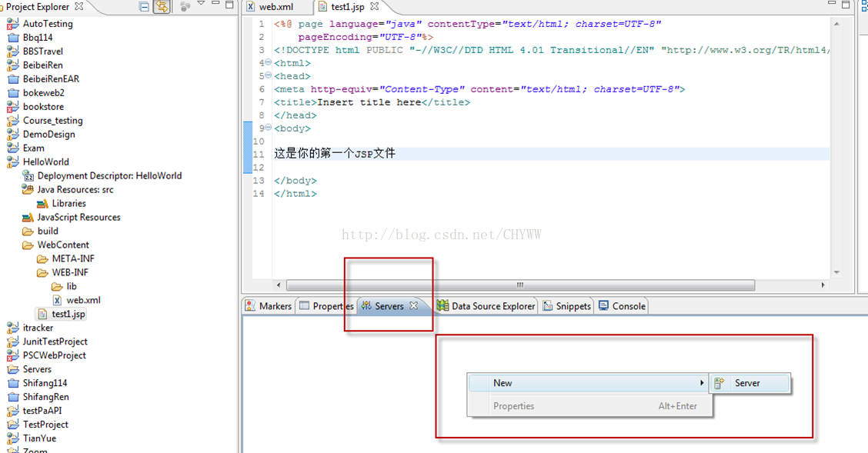Select the Libraries icon

point(42,204)
